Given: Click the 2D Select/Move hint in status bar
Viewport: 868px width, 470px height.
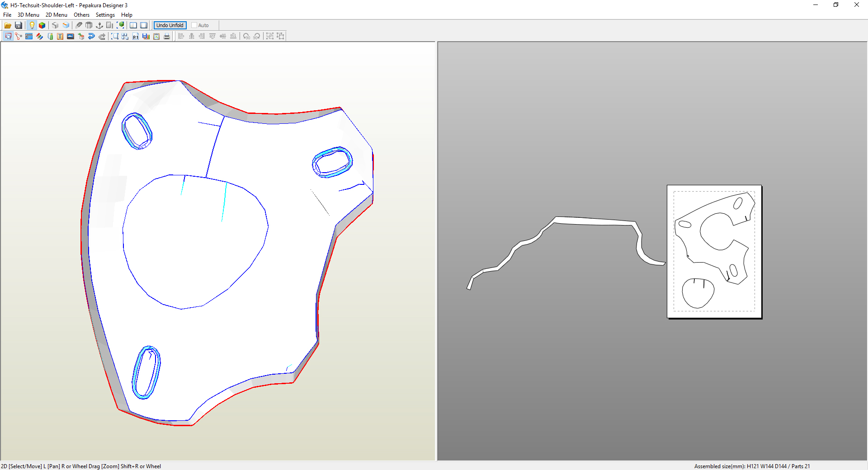Looking at the screenshot, I should coord(81,466).
